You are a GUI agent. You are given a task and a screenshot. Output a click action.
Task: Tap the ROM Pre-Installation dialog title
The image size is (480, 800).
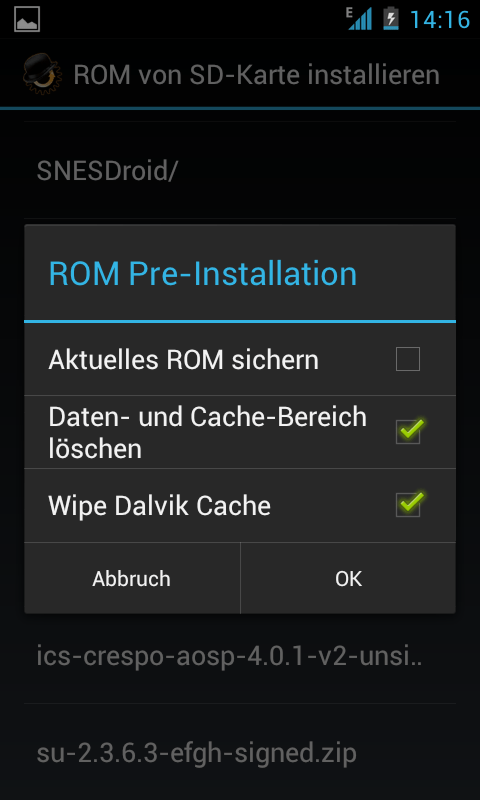pos(203,273)
